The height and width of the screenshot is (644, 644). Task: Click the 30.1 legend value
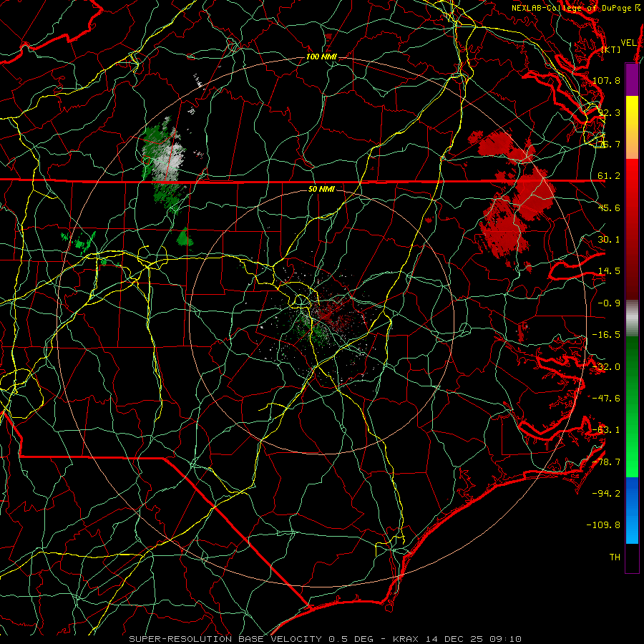point(609,240)
